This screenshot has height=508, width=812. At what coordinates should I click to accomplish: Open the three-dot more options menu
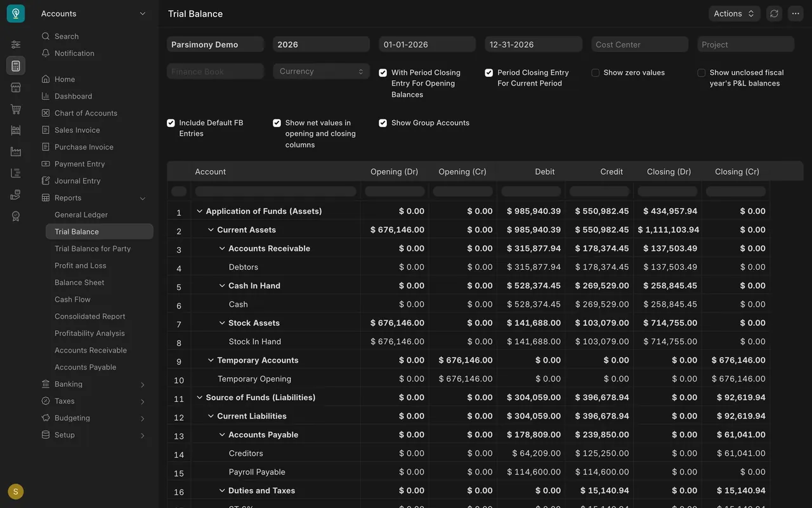click(796, 13)
